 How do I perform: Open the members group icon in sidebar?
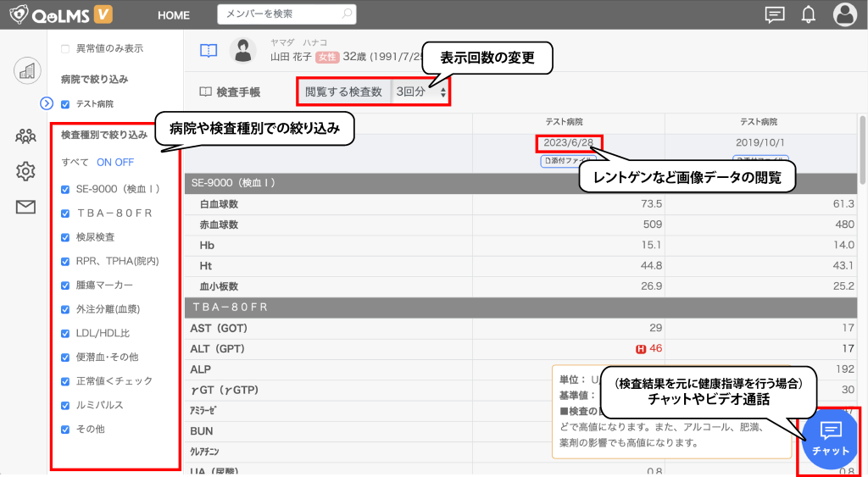(26, 136)
